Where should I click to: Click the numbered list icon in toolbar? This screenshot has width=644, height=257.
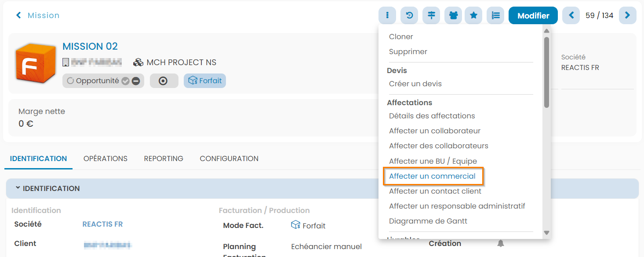[x=495, y=15]
